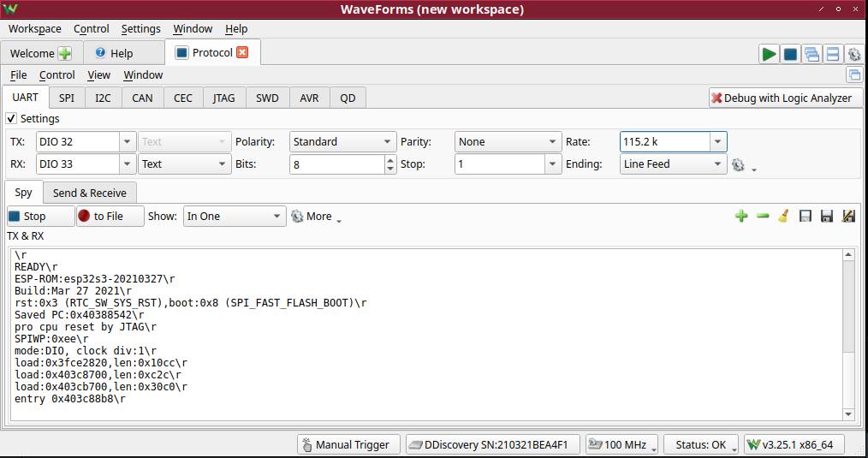Click the DDiscovery device serial button

tap(493, 444)
